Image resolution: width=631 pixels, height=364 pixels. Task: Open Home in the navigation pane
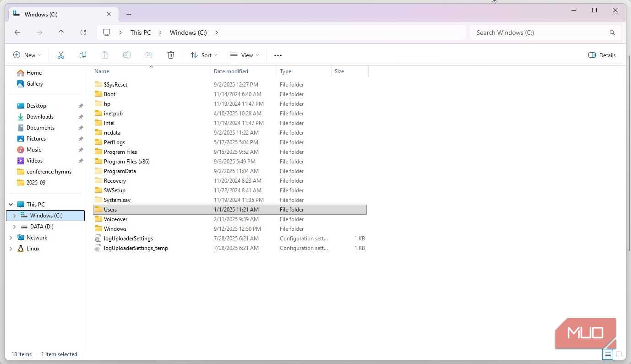click(30, 73)
